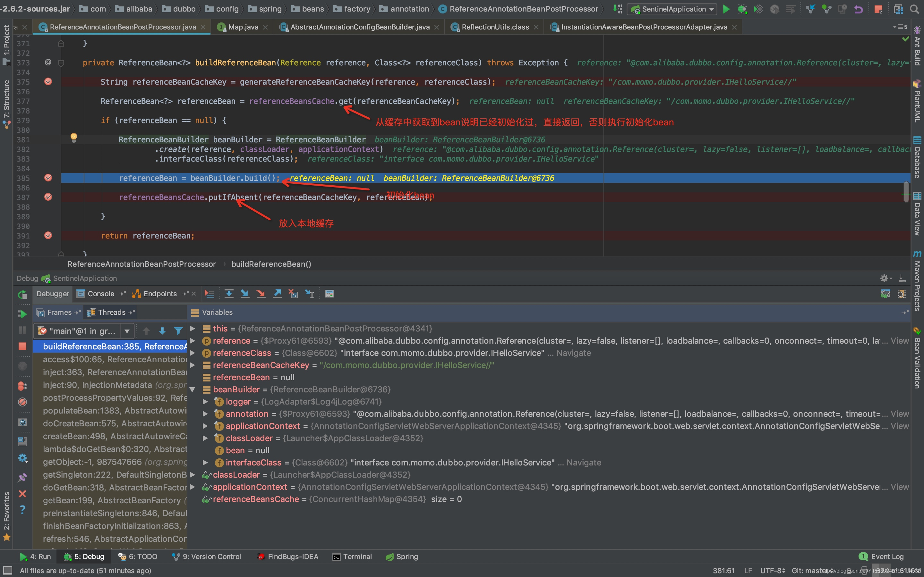Stop debugging with the red square icon
The height and width of the screenshot is (577, 924).
point(22,346)
